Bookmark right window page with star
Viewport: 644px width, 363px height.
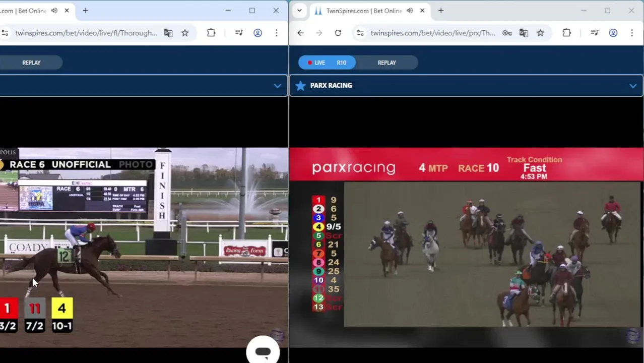click(x=540, y=33)
